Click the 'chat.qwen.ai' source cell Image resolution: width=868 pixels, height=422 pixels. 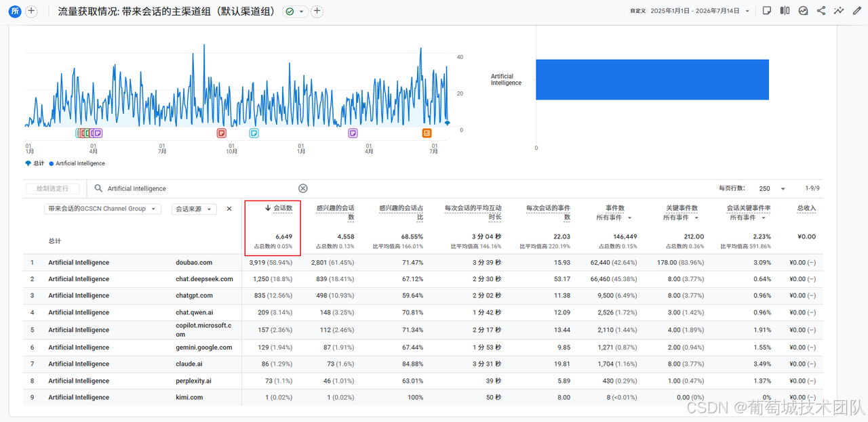tap(195, 312)
